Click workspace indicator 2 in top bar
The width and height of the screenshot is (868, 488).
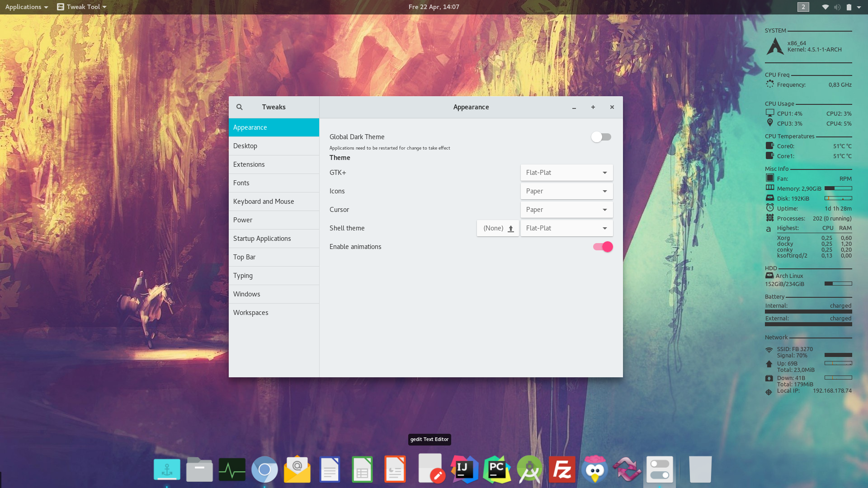803,7
